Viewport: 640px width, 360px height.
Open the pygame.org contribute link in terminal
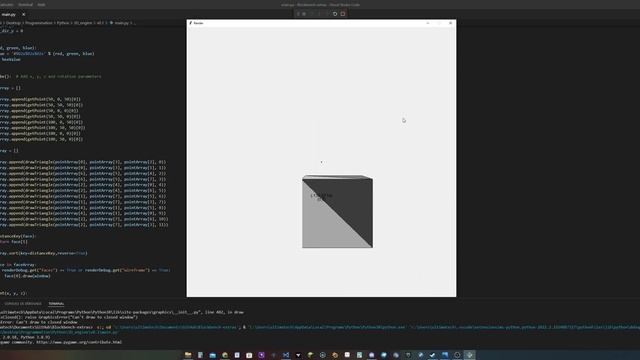79,342
